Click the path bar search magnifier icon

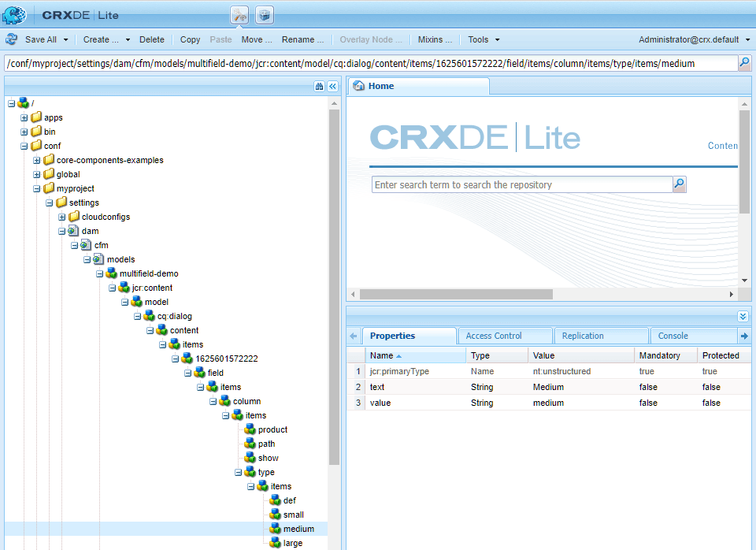744,63
